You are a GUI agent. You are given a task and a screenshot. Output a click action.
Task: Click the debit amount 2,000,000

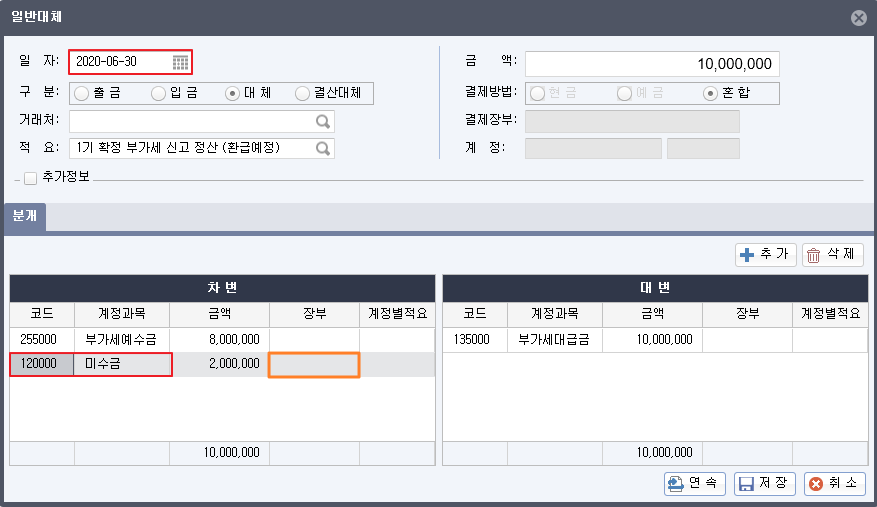[x=221, y=364]
